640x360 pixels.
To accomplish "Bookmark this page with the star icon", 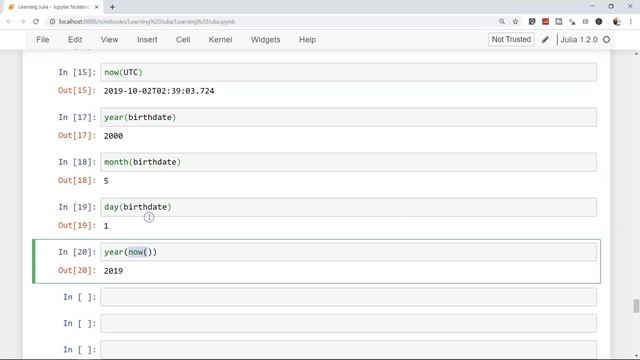I will [515, 22].
